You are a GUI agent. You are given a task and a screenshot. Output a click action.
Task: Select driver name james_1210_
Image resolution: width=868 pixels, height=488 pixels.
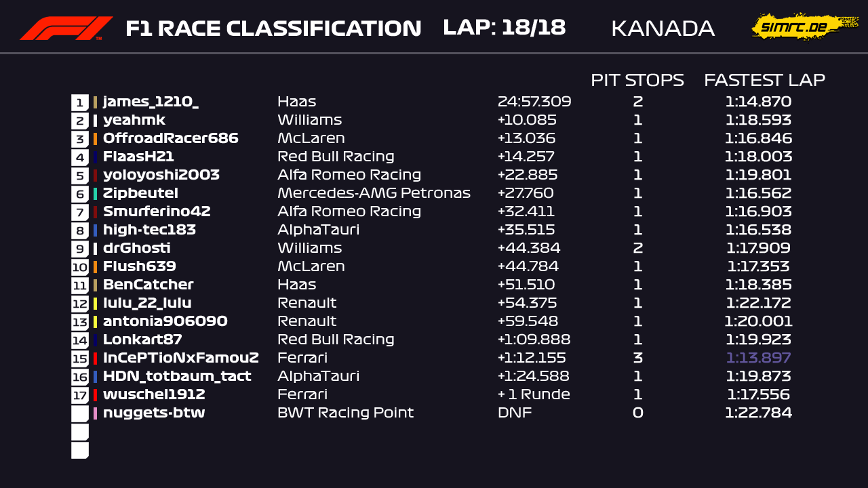pyautogui.click(x=151, y=102)
